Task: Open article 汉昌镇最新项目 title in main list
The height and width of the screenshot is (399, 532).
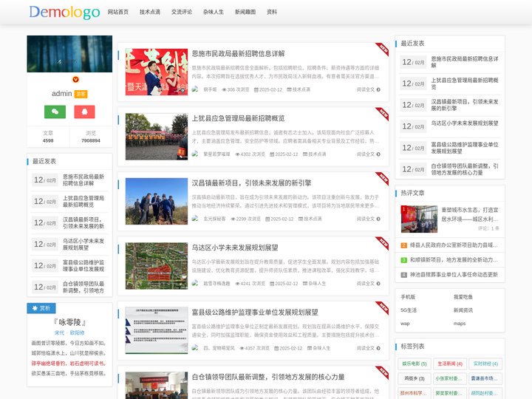Action: [251, 183]
